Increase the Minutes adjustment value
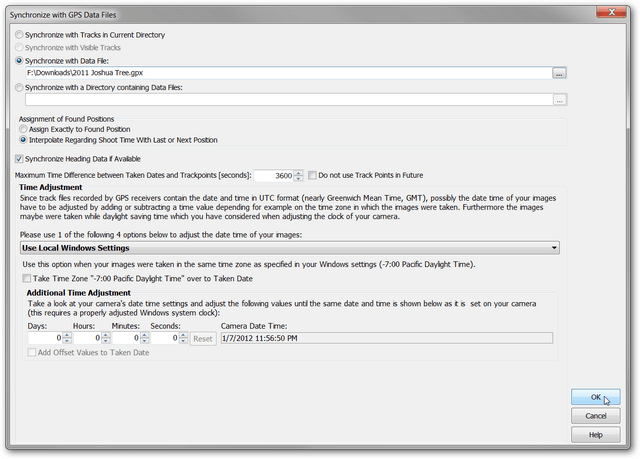 [x=144, y=335]
